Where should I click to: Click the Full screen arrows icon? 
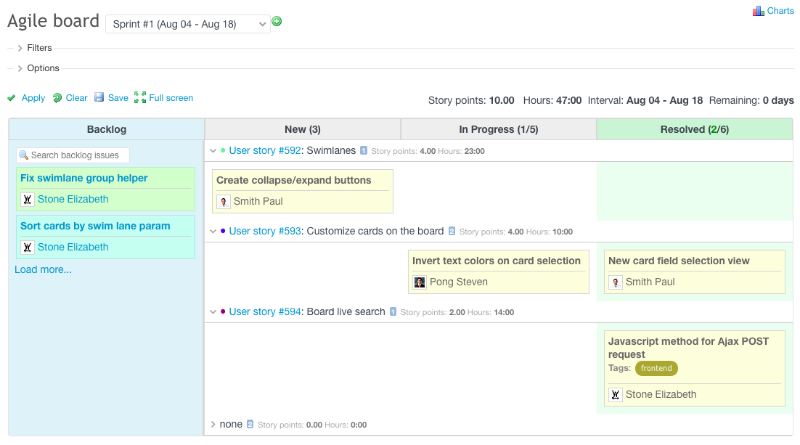tap(140, 98)
